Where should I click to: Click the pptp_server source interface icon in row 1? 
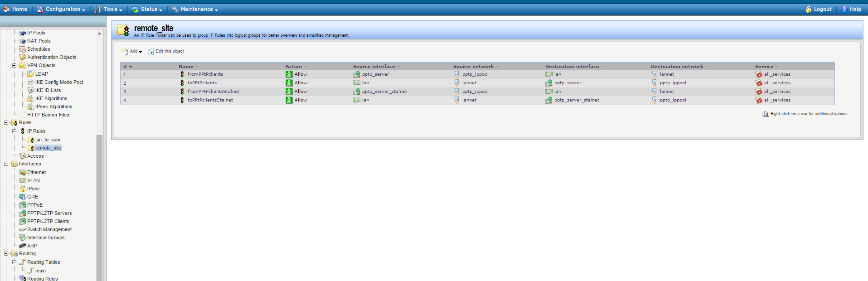(x=357, y=74)
